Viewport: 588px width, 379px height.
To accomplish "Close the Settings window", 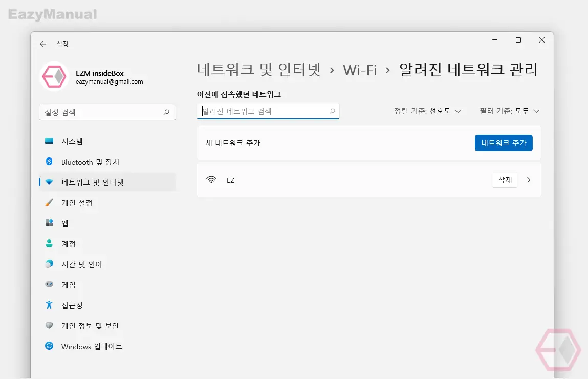I will tap(542, 40).
